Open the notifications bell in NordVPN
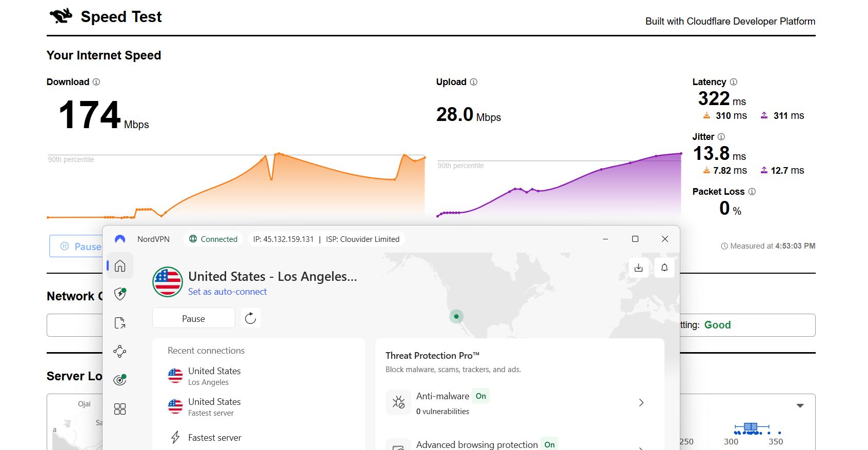868x450 pixels. pos(664,268)
